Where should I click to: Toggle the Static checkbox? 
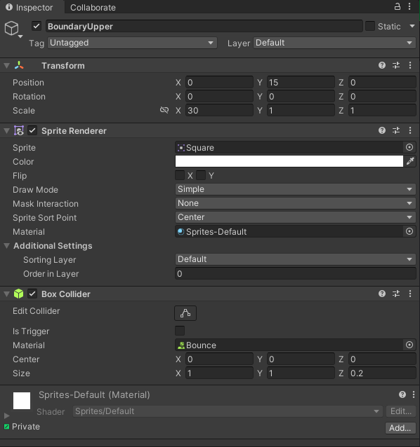[370, 26]
